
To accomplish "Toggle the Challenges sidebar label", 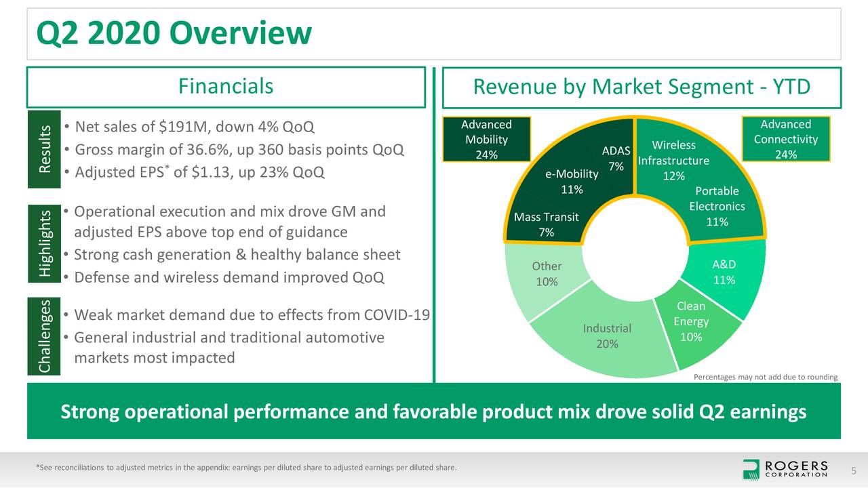I will (x=45, y=335).
